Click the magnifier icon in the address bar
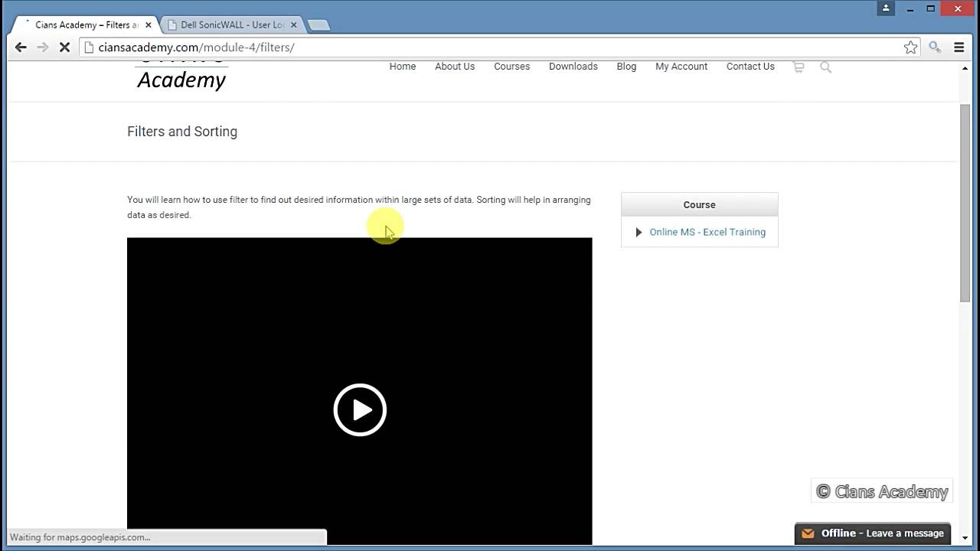 (935, 47)
